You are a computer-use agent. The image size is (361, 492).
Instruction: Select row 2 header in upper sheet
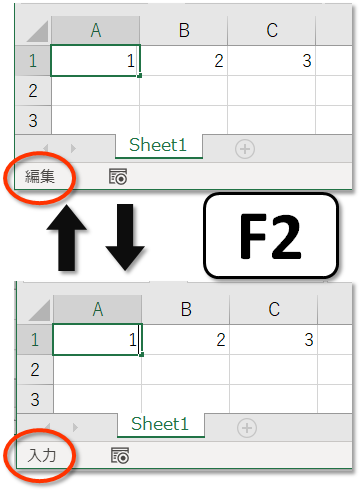[33, 91]
